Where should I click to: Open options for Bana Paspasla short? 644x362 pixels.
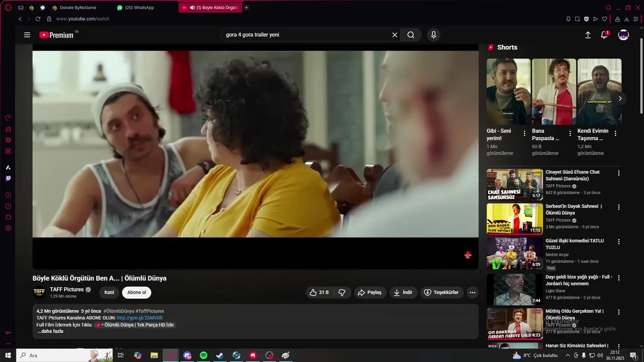coord(570,134)
